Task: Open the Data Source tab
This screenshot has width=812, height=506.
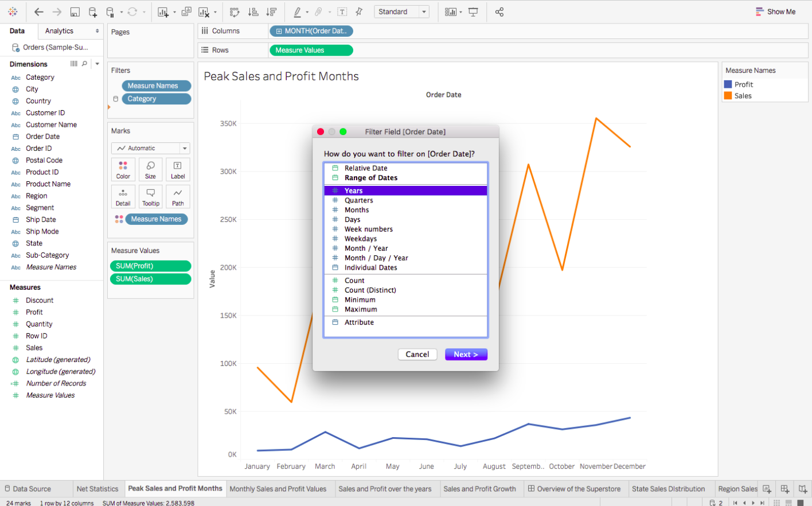Action: point(28,489)
